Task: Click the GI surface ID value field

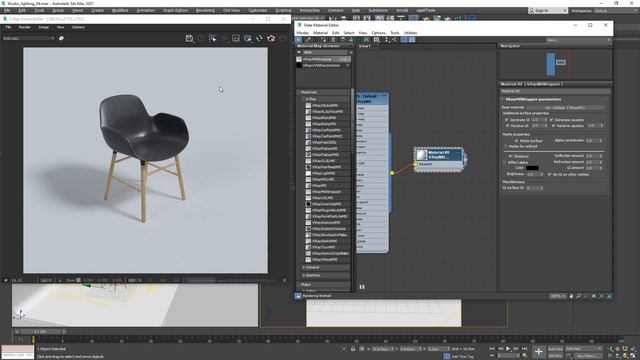Action: point(533,188)
